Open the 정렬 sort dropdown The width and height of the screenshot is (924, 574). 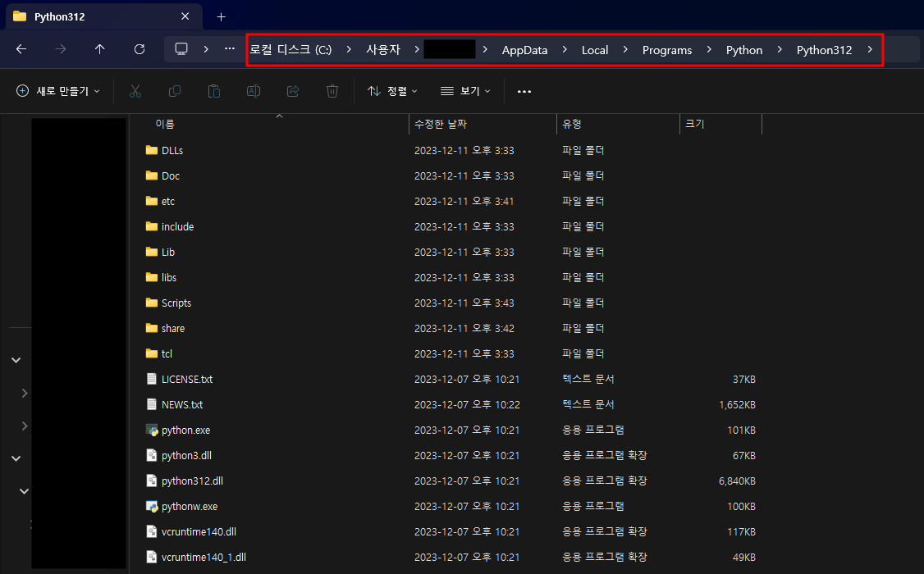(x=392, y=91)
